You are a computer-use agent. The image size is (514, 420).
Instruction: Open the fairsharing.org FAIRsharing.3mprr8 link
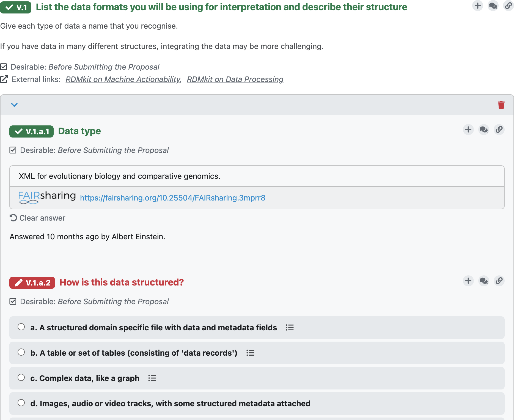coord(173,198)
